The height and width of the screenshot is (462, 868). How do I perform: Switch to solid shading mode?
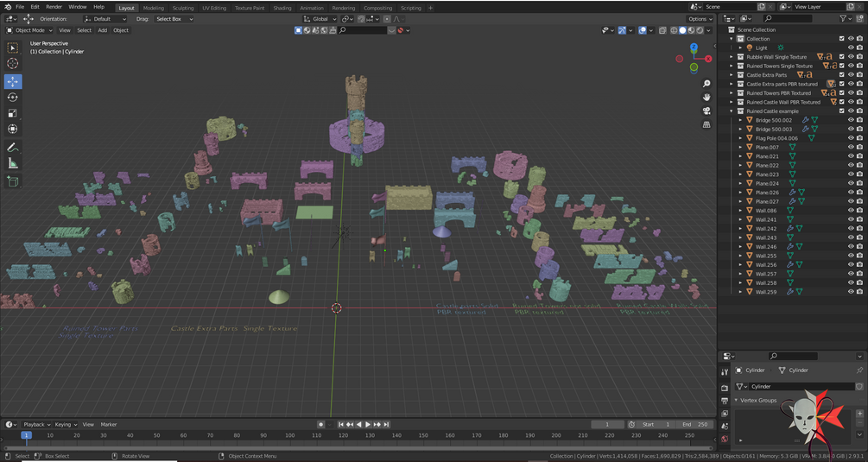click(682, 30)
